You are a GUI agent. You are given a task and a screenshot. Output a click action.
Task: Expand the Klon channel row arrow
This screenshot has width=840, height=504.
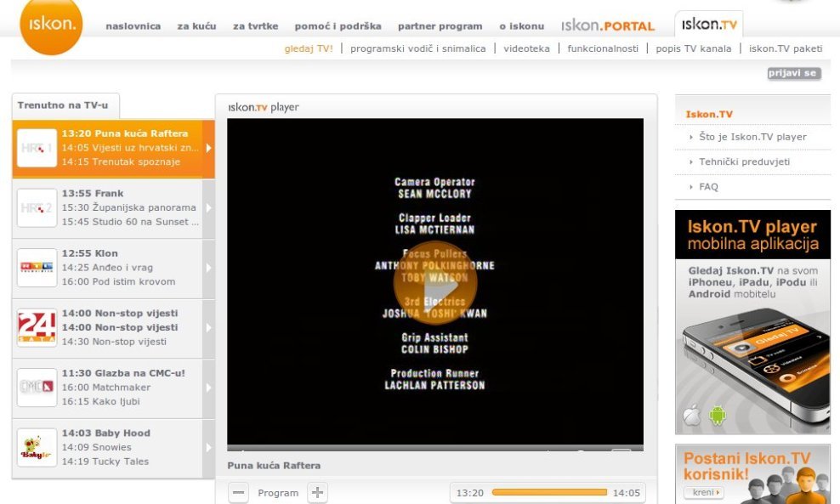point(209,268)
